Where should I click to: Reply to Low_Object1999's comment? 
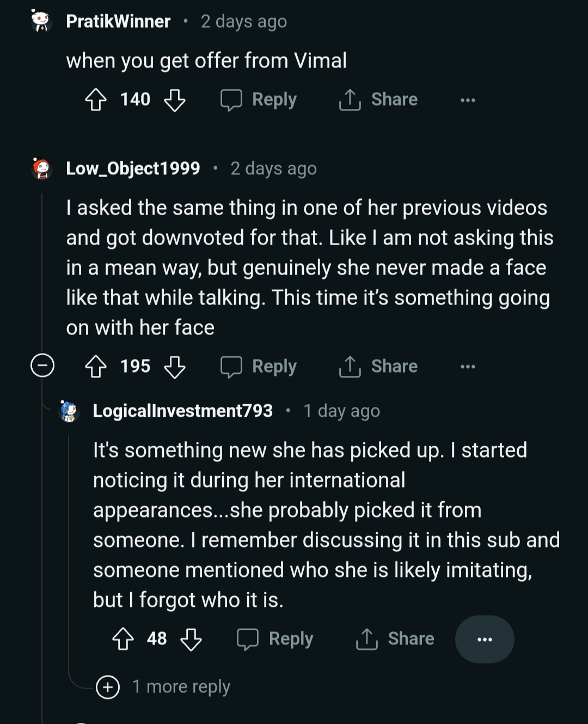[x=259, y=367]
